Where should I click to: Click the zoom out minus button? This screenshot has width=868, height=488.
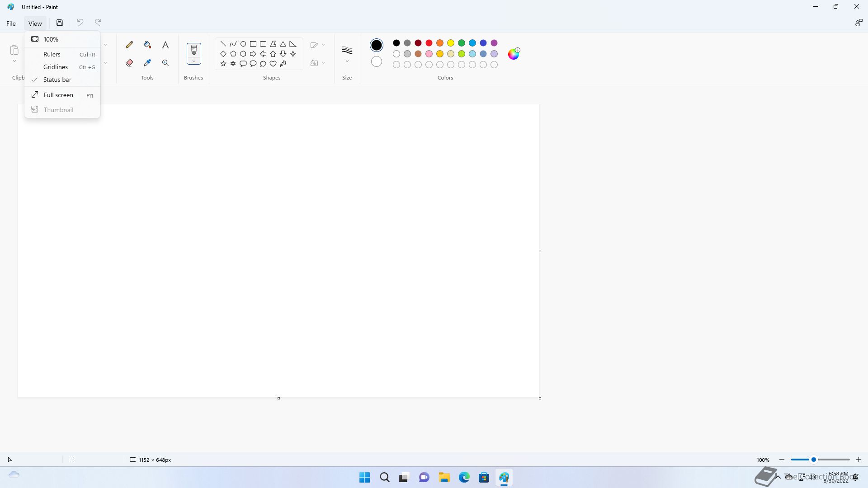[x=782, y=460]
